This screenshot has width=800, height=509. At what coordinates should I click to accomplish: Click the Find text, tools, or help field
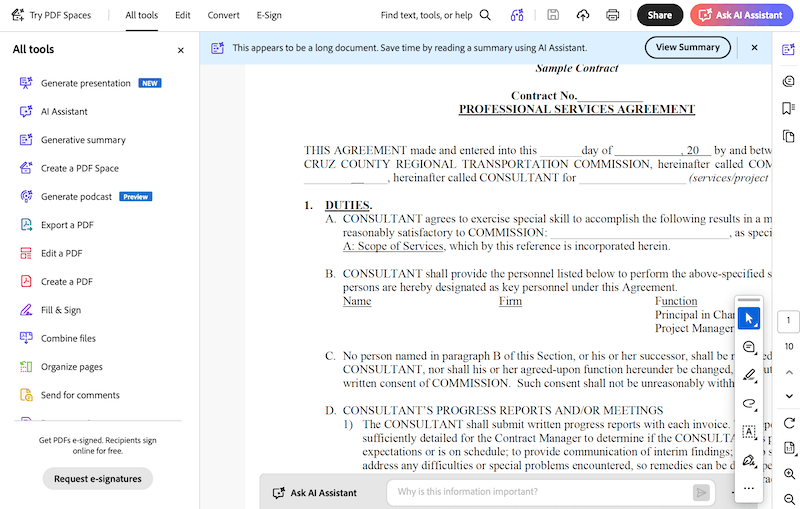(x=427, y=15)
